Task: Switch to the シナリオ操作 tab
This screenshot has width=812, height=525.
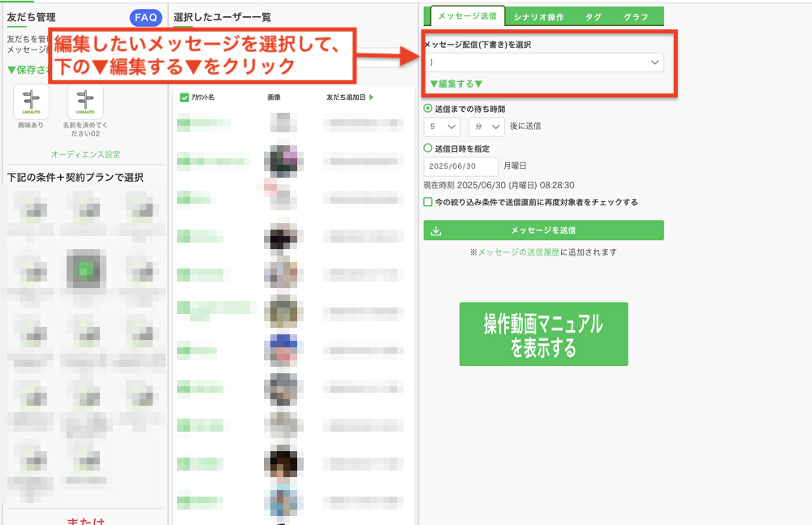Action: 538,16
